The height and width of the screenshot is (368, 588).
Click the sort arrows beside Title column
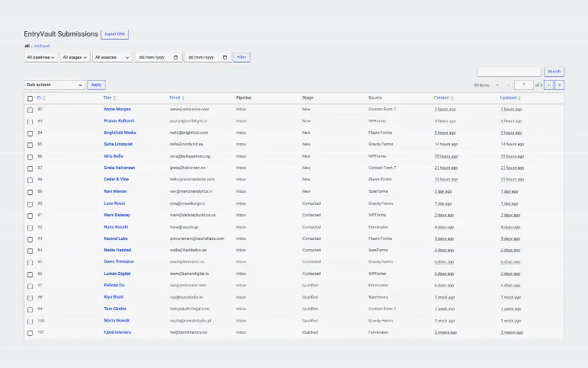pyautogui.click(x=114, y=98)
